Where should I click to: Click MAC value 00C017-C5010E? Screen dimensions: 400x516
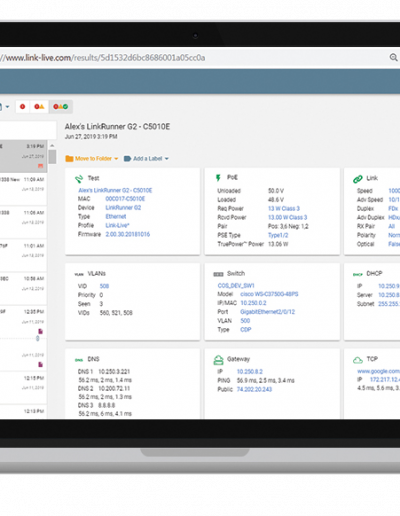(125, 199)
